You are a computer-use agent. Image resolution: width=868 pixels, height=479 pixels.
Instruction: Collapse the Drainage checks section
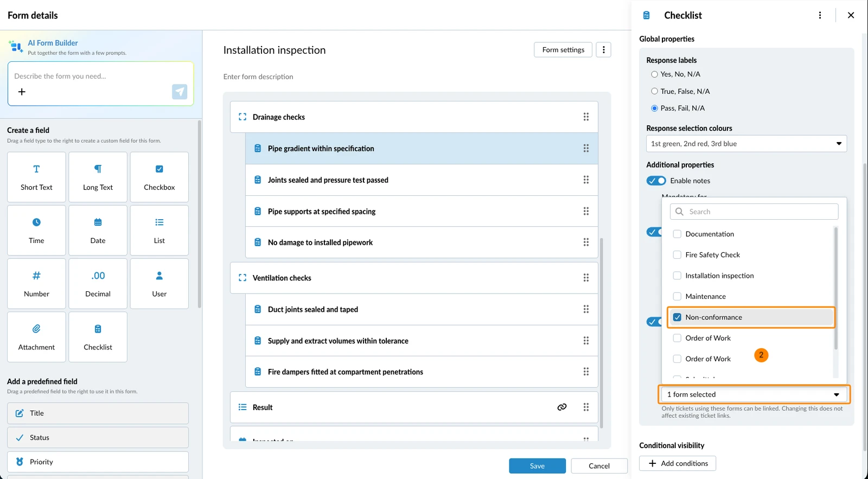pyautogui.click(x=242, y=117)
